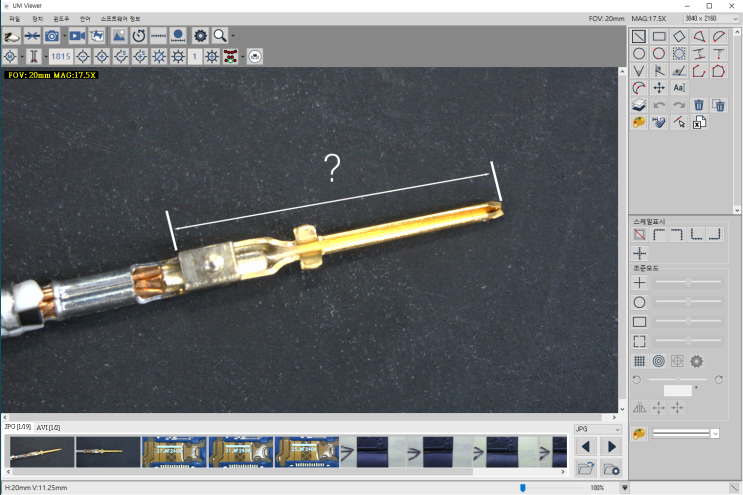
Task: Go to next image with right arrow
Action: click(x=611, y=447)
